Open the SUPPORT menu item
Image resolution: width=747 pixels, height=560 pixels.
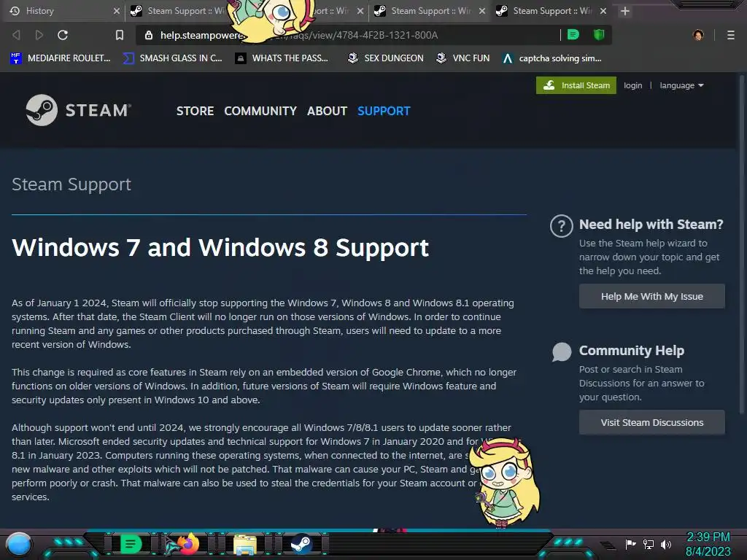point(384,111)
